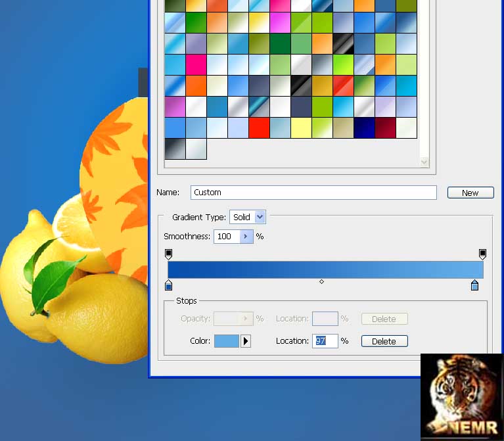
Task: Edit the gradient Name field
Action: pos(313,192)
